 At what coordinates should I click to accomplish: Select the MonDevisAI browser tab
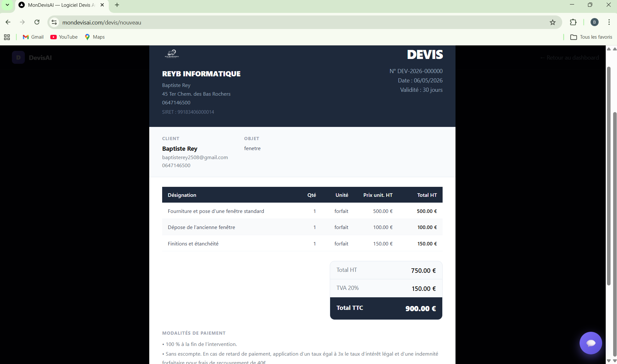pyautogui.click(x=61, y=5)
